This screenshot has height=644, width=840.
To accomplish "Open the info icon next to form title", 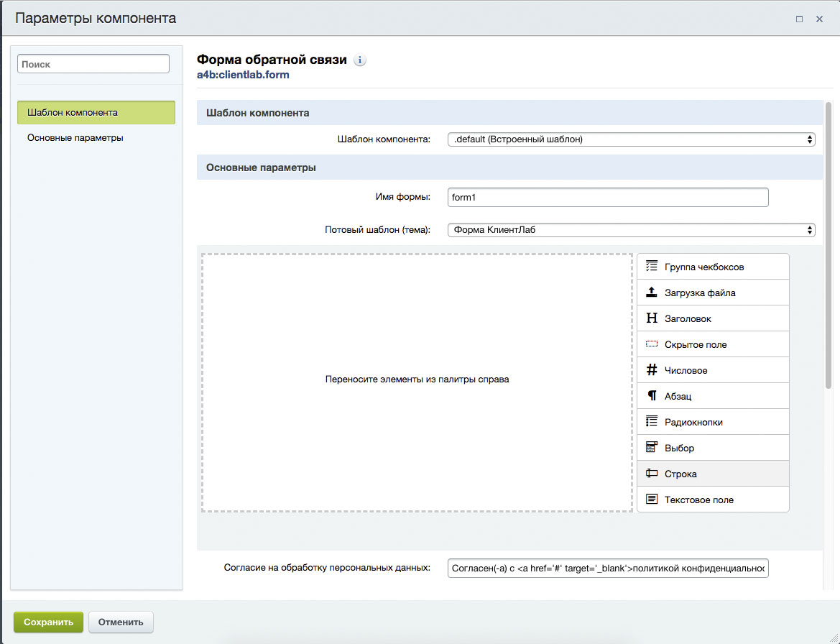I will pyautogui.click(x=360, y=60).
